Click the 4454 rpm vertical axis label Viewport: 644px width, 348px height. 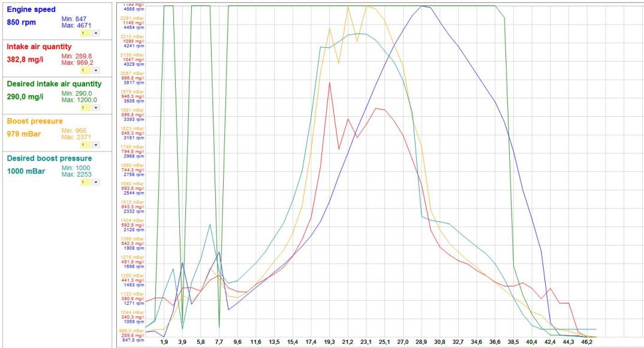[134, 28]
